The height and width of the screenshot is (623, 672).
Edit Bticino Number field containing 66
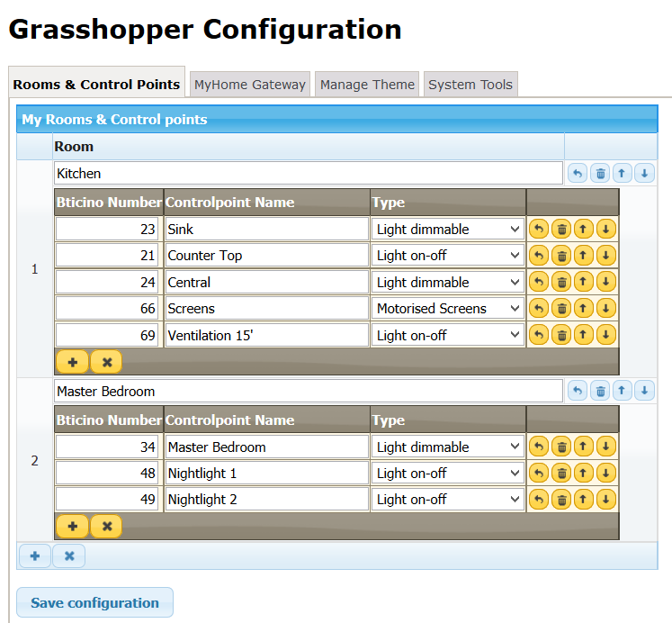(107, 308)
